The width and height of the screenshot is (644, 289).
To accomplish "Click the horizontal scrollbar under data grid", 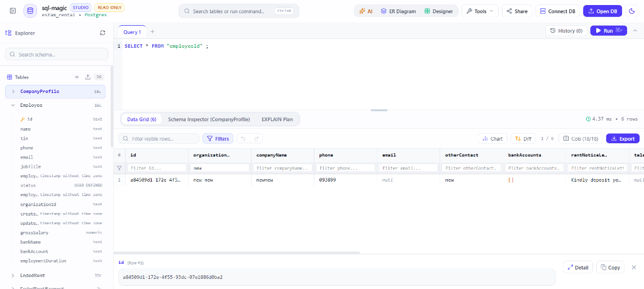I will point(236,253).
